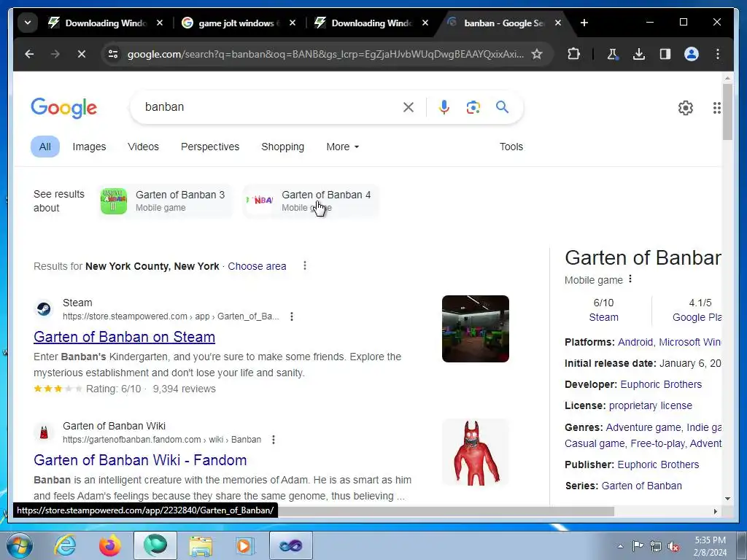
Task: Open Euphoric Brothers developer link
Action: click(661, 384)
